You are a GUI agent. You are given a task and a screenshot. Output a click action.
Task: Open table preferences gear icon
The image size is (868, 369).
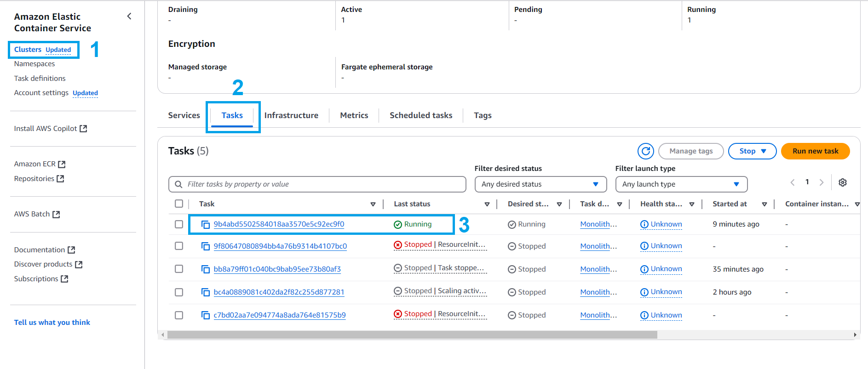coord(843,182)
